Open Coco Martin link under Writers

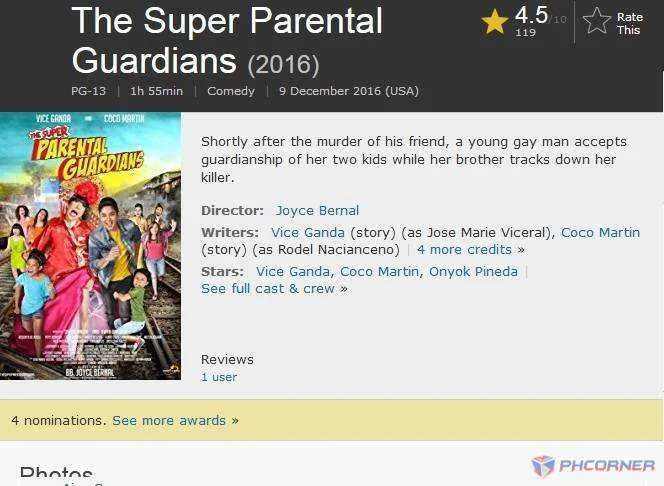click(600, 232)
